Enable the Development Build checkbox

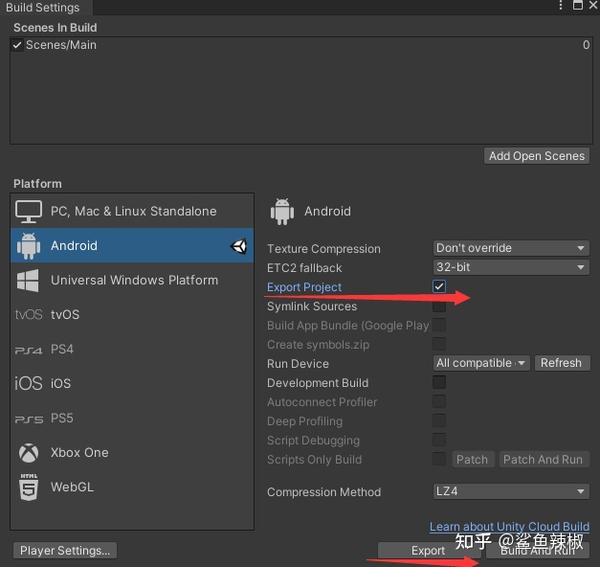(x=439, y=382)
